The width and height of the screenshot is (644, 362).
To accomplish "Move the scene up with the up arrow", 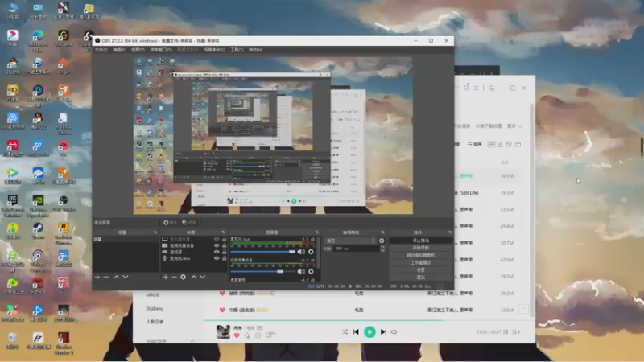I will pyautogui.click(x=117, y=277).
